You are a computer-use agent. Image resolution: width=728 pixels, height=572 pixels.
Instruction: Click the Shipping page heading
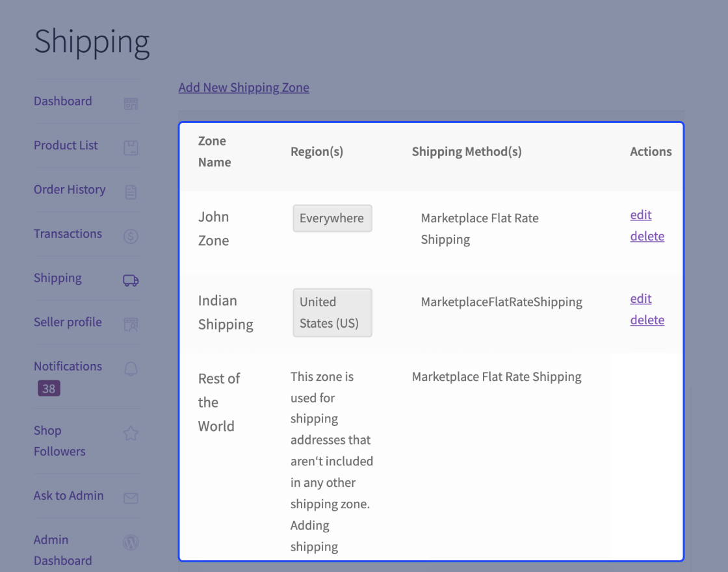(x=92, y=42)
